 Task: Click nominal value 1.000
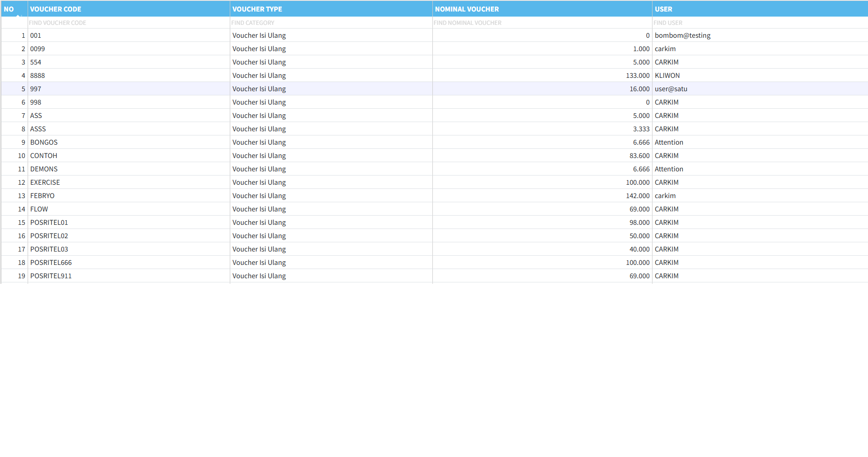641,49
